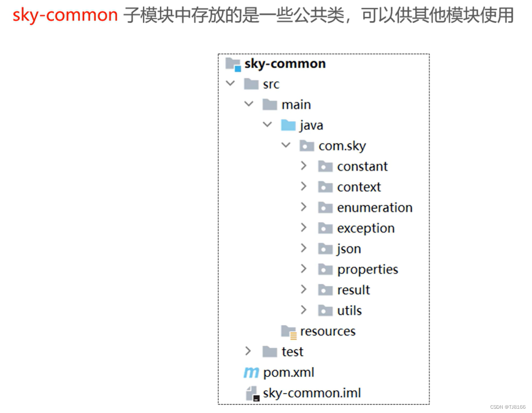
Task: Click the com.sky package icon
Action: coord(307,145)
